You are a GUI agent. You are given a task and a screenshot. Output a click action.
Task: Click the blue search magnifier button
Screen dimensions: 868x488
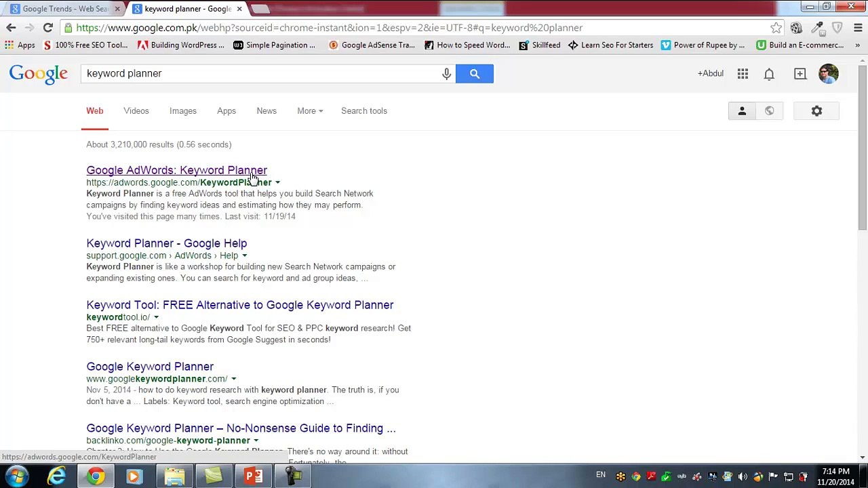click(x=475, y=73)
